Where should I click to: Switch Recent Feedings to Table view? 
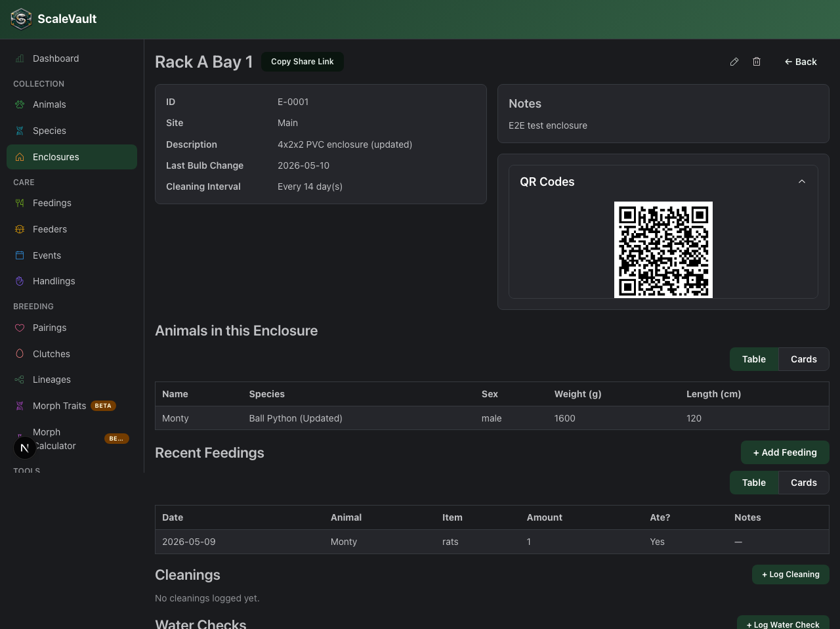[754, 483]
